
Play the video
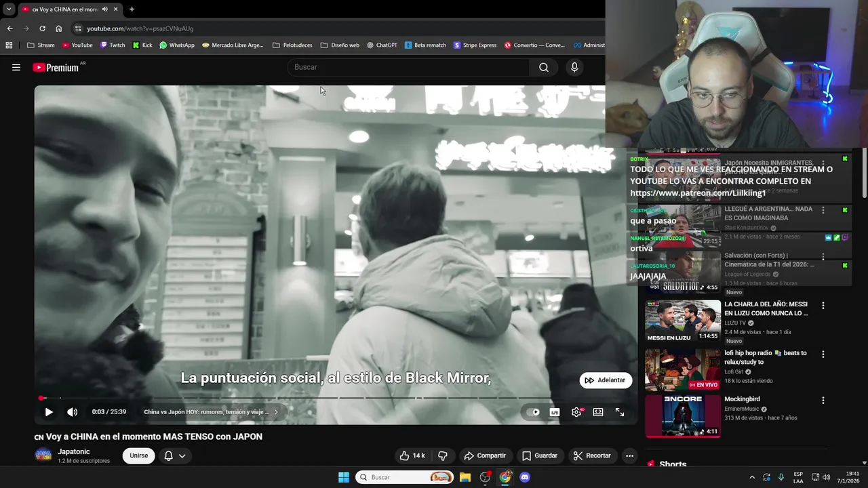[49, 412]
